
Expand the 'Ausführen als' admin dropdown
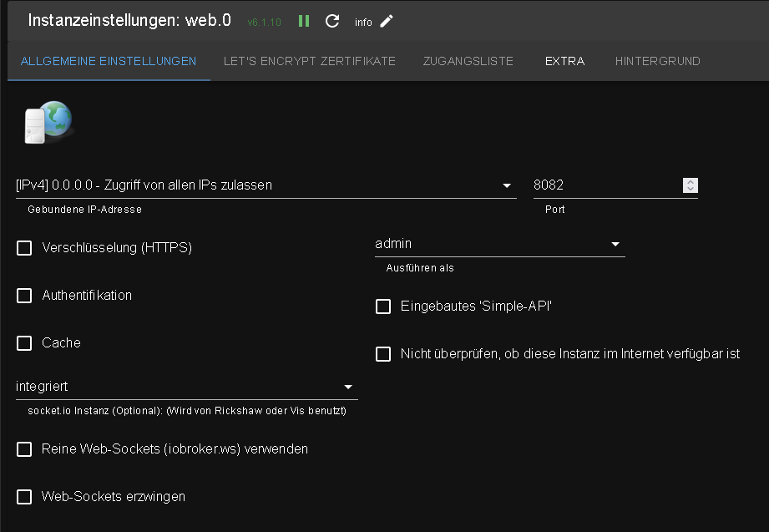(x=499, y=244)
